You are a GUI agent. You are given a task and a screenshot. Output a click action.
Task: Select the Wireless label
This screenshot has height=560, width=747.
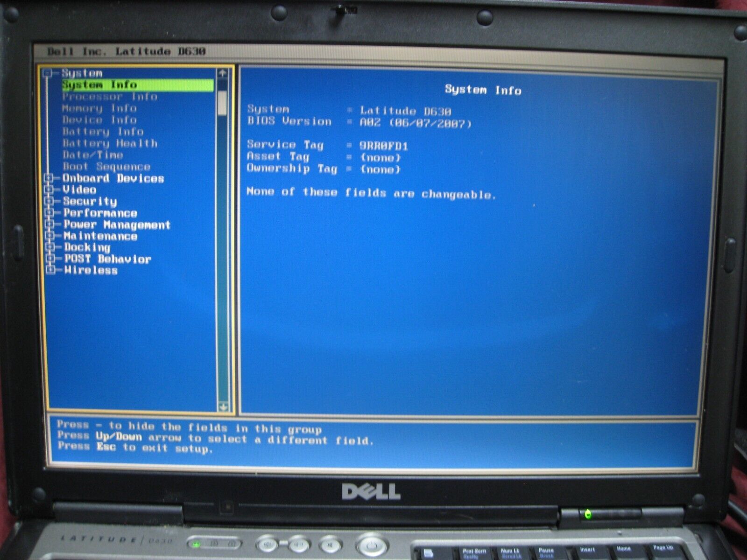click(x=91, y=270)
